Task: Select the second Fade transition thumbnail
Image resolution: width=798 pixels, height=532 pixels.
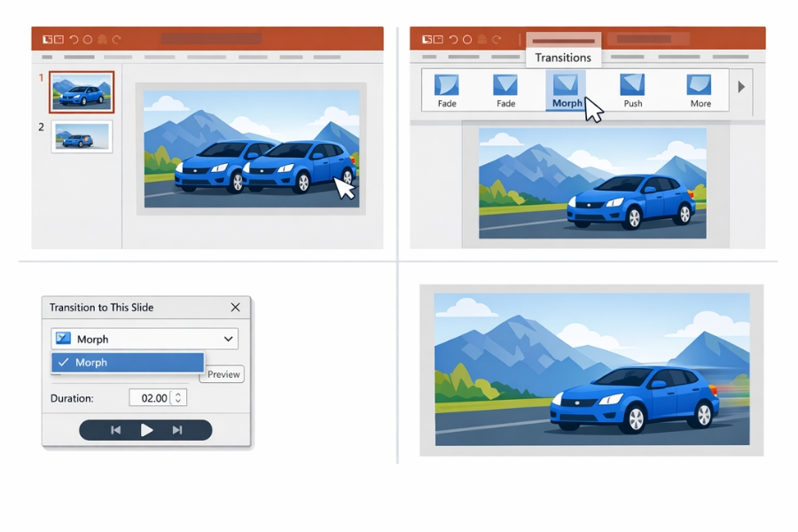Action: 505,84
